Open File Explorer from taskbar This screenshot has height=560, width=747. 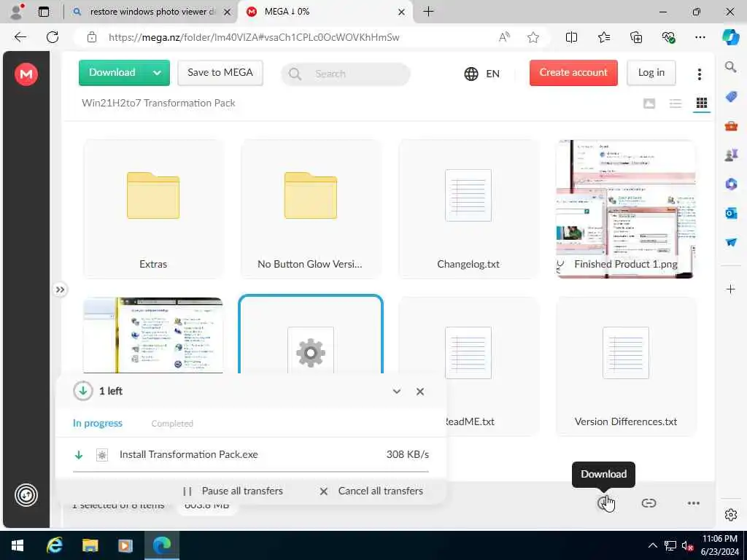(90, 545)
